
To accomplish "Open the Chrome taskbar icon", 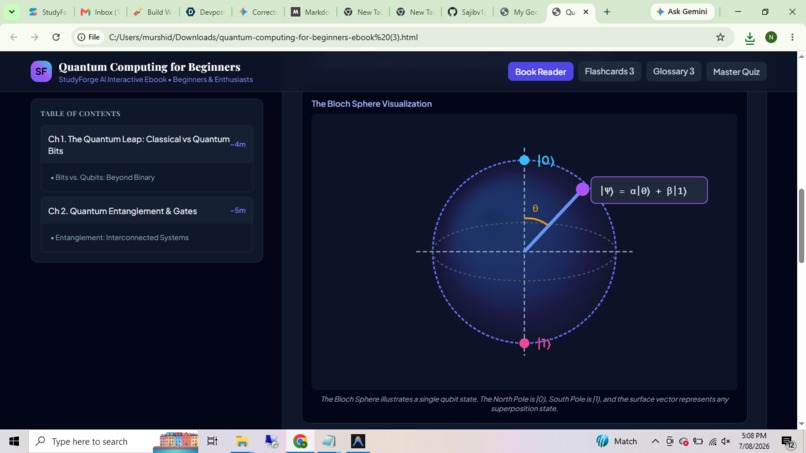I will (300, 441).
